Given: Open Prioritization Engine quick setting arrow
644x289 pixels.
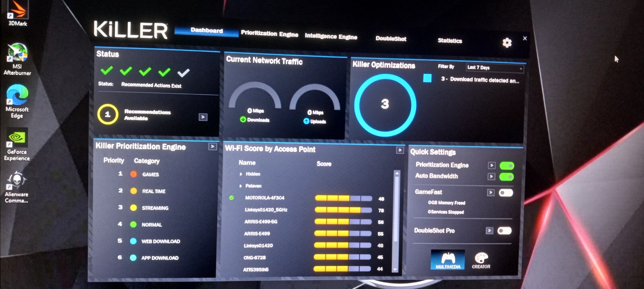Looking at the screenshot, I should coord(491,165).
